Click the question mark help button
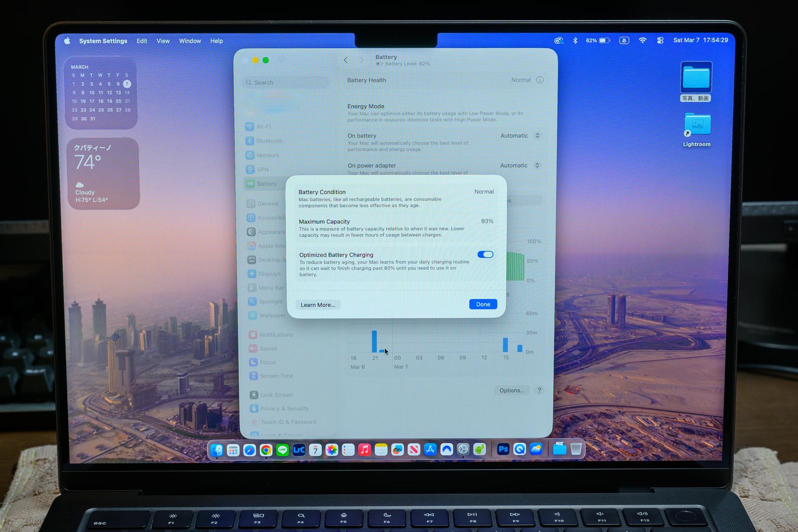 click(x=539, y=390)
